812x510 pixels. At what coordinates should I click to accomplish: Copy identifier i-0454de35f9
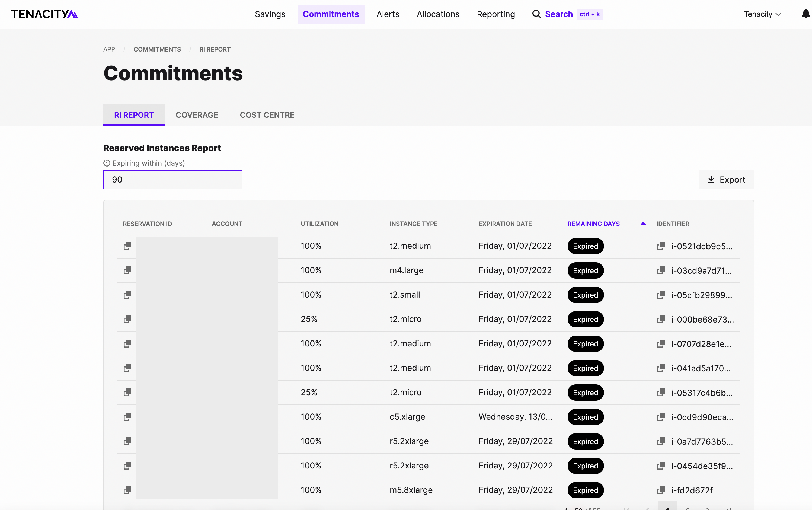click(x=661, y=466)
